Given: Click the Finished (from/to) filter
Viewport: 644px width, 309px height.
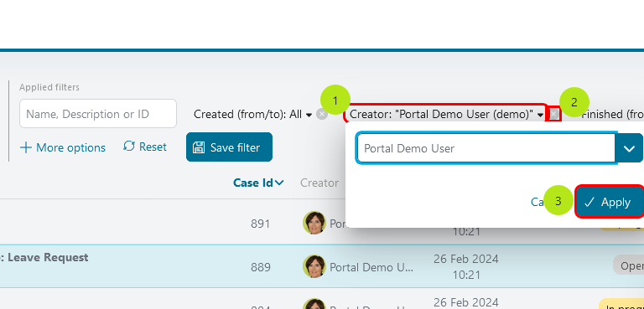Looking at the screenshot, I should tap(612, 115).
